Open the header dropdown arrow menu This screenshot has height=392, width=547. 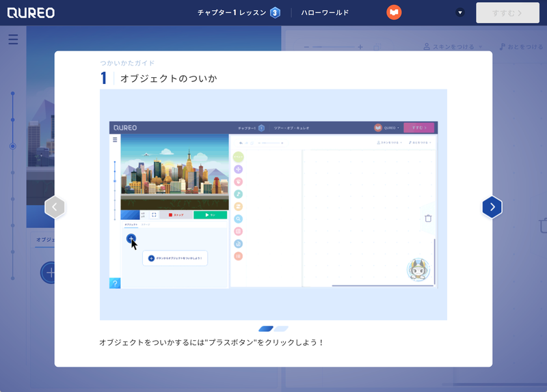[x=460, y=12]
